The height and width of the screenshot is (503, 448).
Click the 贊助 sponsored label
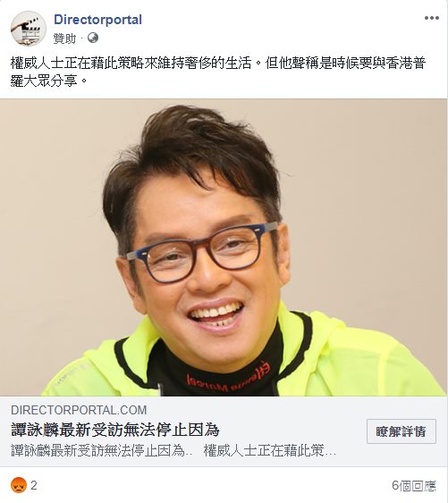point(64,38)
